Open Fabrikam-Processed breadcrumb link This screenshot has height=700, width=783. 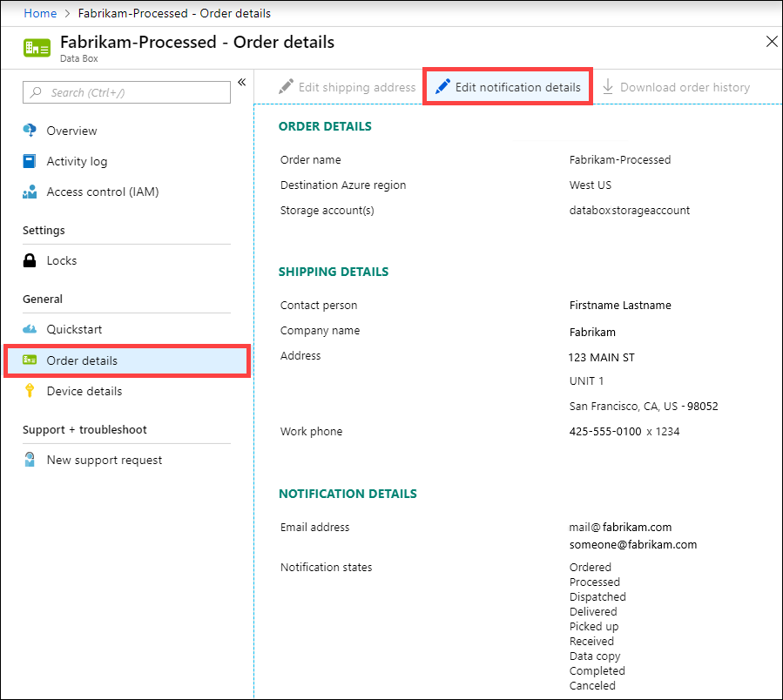(x=172, y=13)
